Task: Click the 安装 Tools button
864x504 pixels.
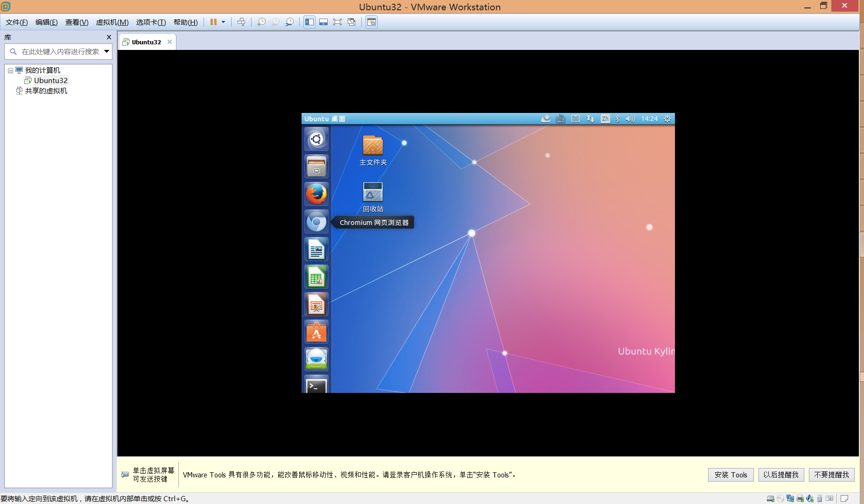Action: pos(731,475)
